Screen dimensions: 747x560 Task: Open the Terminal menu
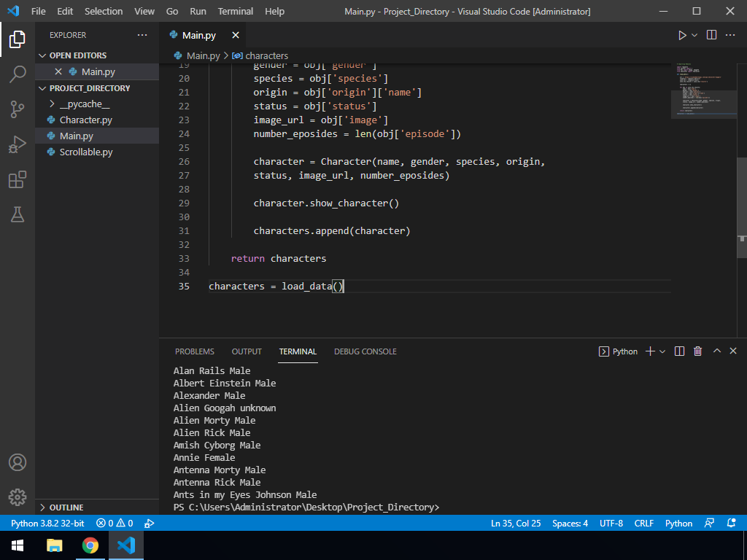[x=236, y=12]
